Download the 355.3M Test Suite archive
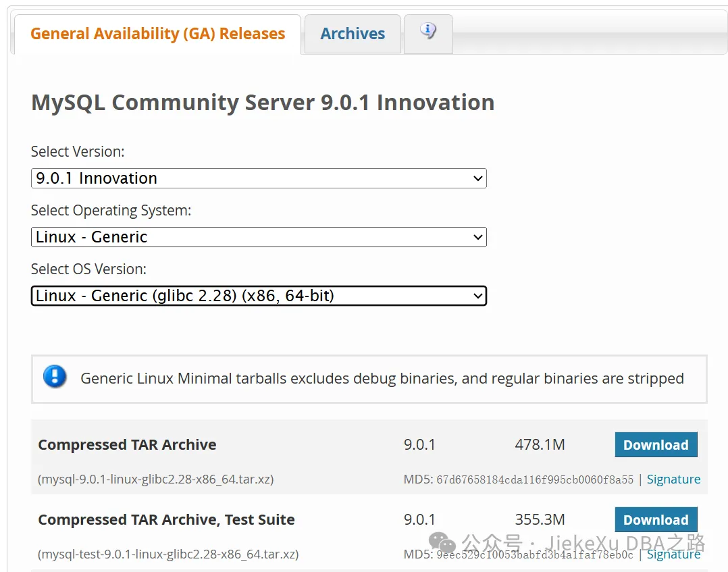Screen dimensions: 728x572 coord(655,520)
